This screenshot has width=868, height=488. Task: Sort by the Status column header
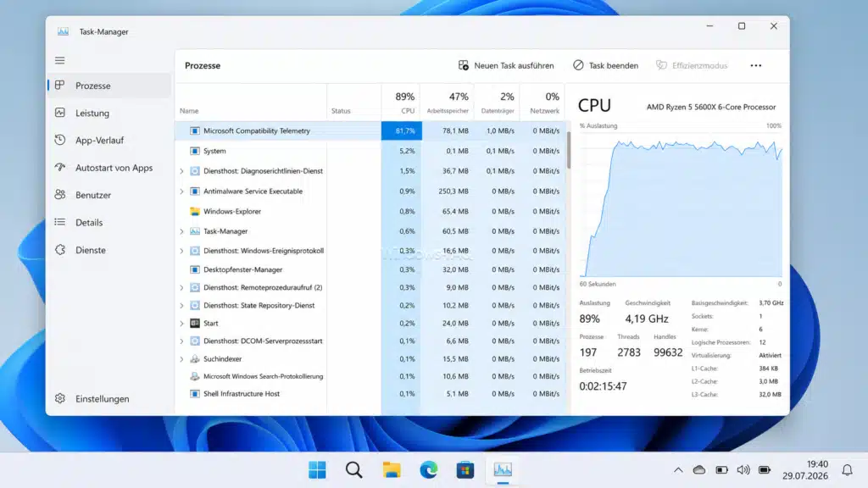coord(353,103)
